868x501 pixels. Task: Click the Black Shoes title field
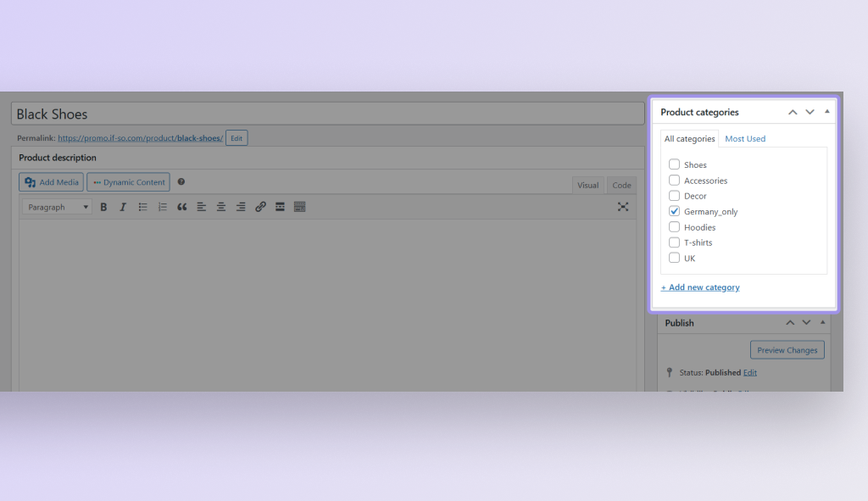[x=327, y=114]
